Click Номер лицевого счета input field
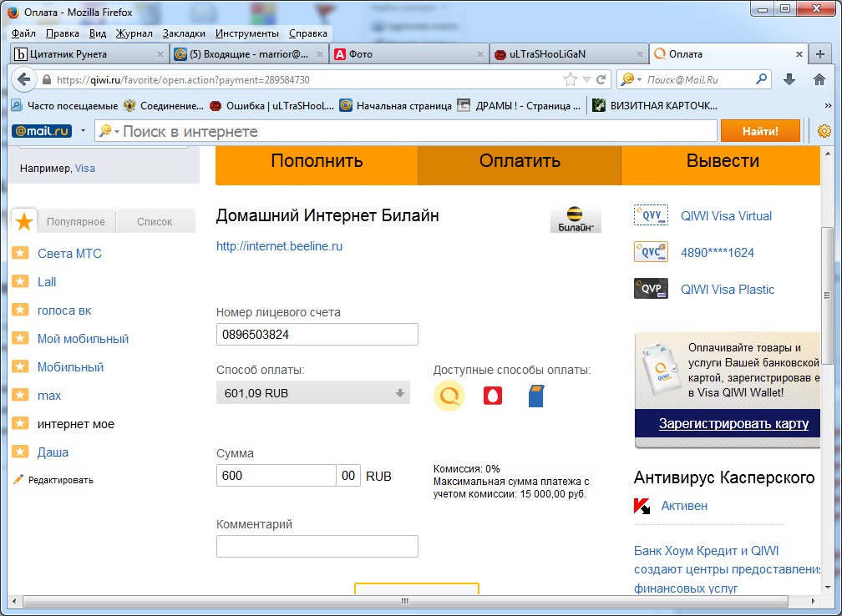The image size is (842, 616). point(317,334)
